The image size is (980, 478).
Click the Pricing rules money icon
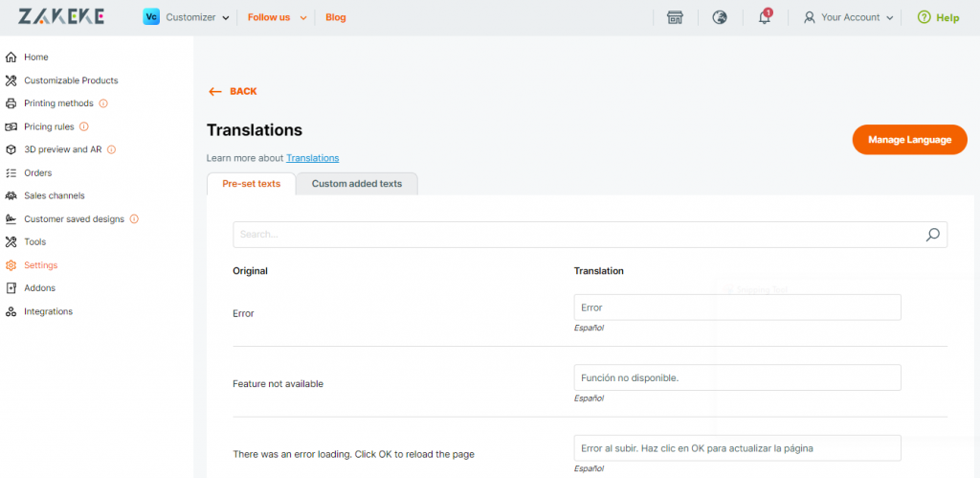[x=11, y=126]
